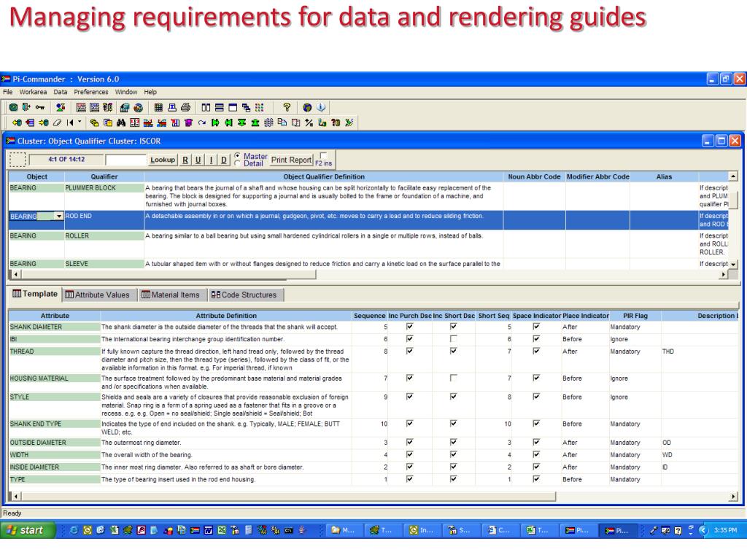The height and width of the screenshot is (560, 747).
Task: Click the U button beside Lookup
Action: click(198, 160)
